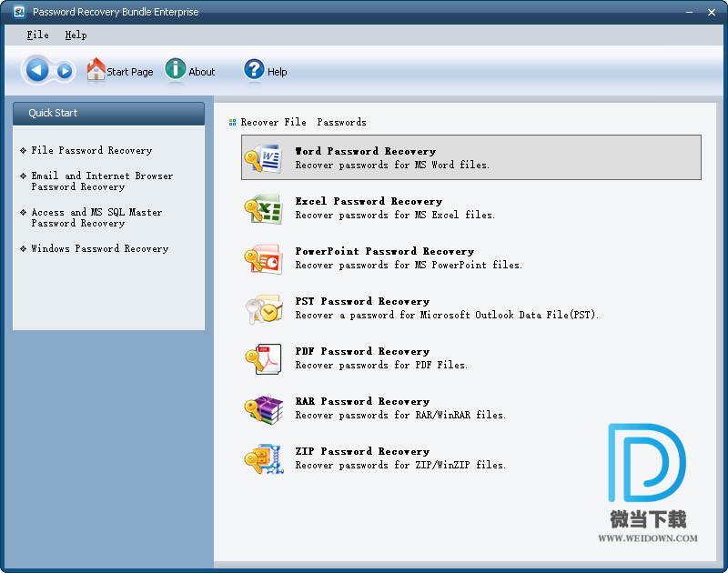The width and height of the screenshot is (728, 573).
Task: Click the ZIP Password Recovery icon
Action: 263,459
